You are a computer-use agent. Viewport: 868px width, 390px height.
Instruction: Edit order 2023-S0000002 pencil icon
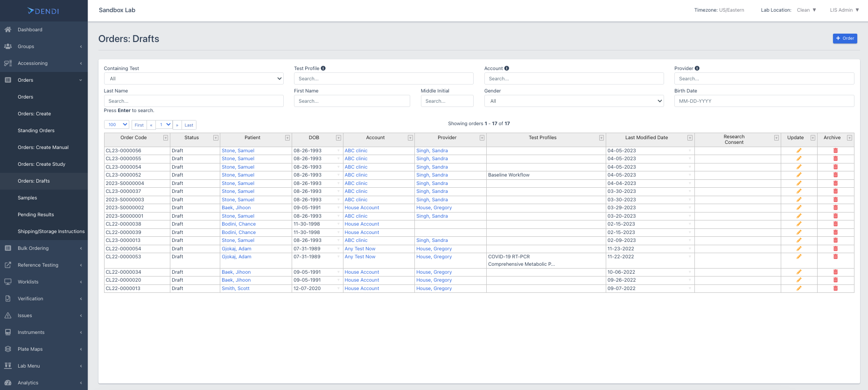[799, 207]
